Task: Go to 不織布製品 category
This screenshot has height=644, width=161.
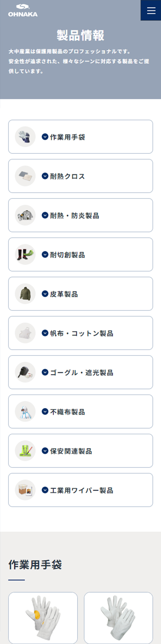Action: [80, 412]
